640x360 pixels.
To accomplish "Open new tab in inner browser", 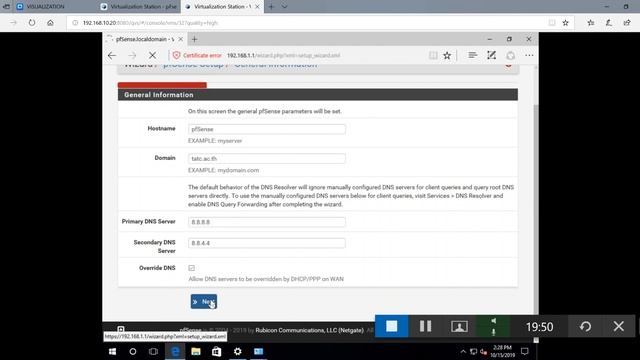I will 194,39.
